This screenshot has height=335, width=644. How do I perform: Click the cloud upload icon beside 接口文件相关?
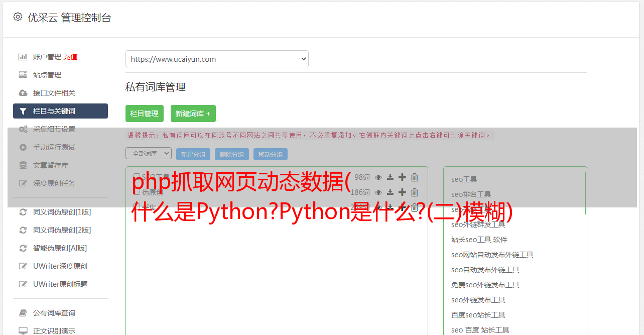(x=23, y=93)
